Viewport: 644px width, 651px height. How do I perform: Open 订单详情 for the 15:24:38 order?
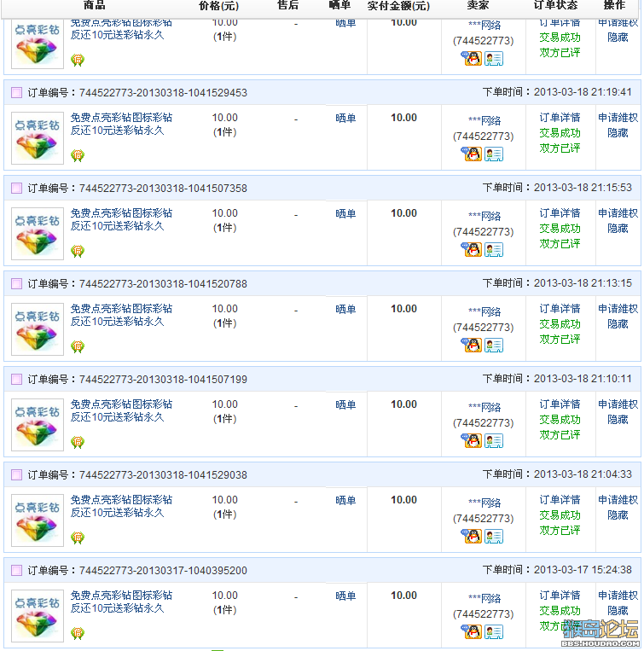560,596
